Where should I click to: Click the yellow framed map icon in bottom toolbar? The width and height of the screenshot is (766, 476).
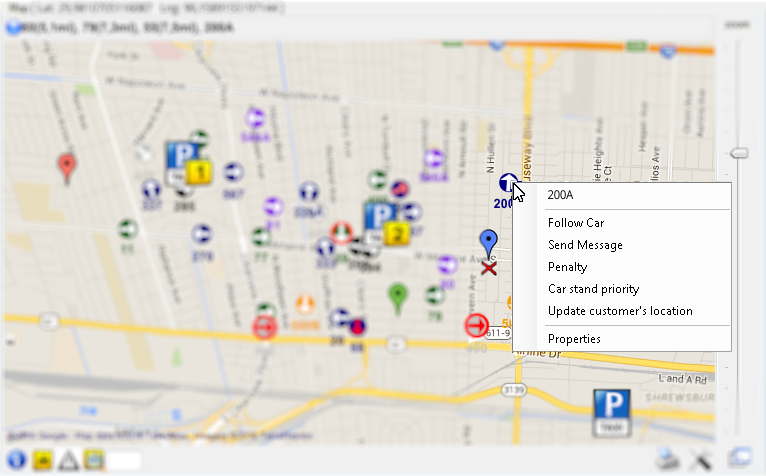94,459
